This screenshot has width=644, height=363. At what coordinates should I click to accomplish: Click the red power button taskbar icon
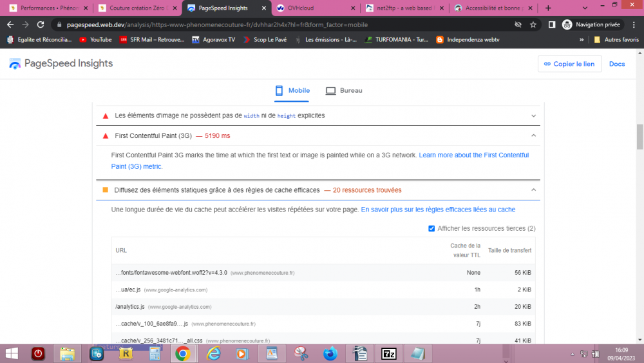[38, 353]
